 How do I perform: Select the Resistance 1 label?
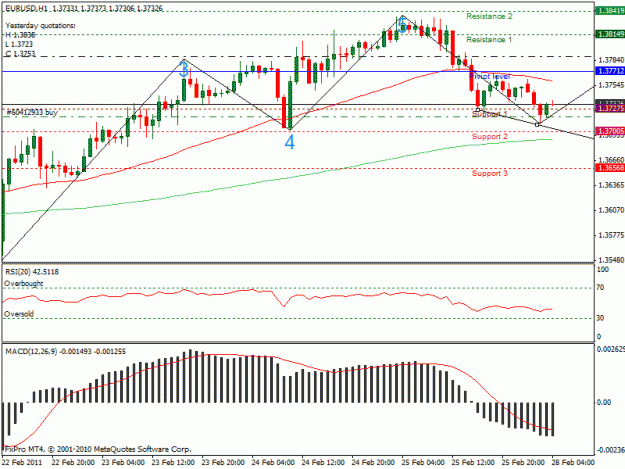(x=489, y=39)
